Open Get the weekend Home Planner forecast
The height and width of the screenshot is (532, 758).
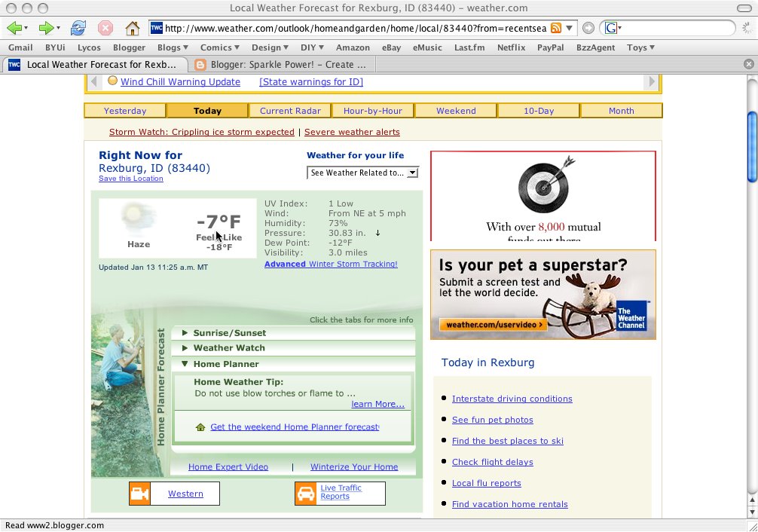tap(295, 427)
